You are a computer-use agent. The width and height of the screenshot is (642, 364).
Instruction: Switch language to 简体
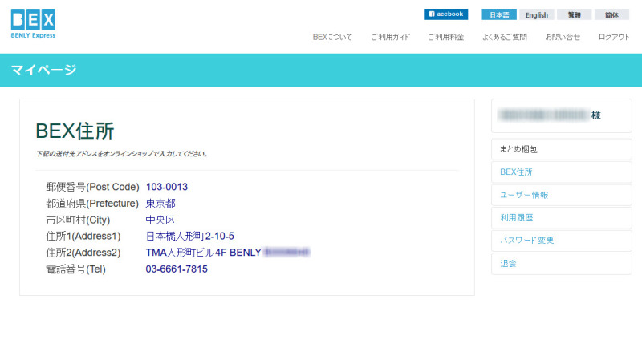pyautogui.click(x=612, y=14)
